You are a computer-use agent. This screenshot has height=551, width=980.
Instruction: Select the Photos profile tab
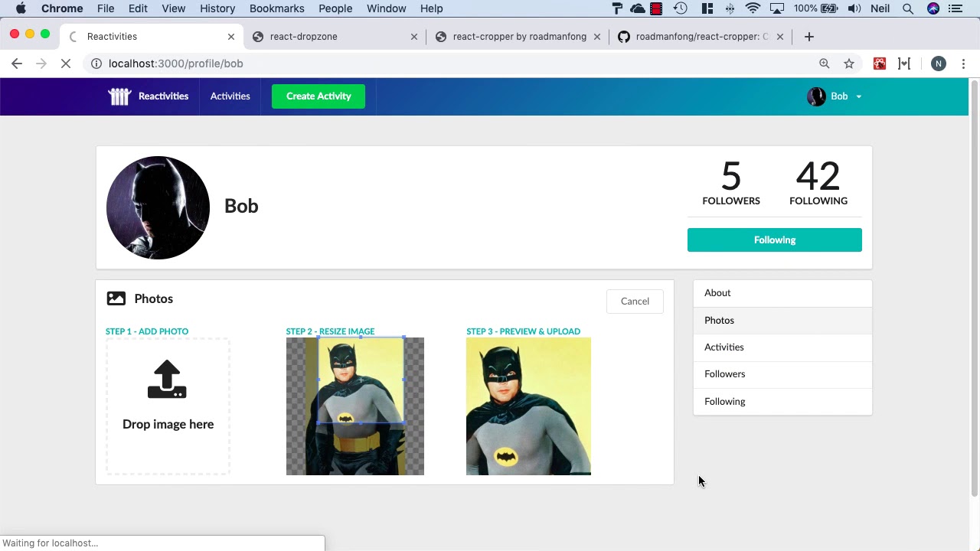[782, 320]
